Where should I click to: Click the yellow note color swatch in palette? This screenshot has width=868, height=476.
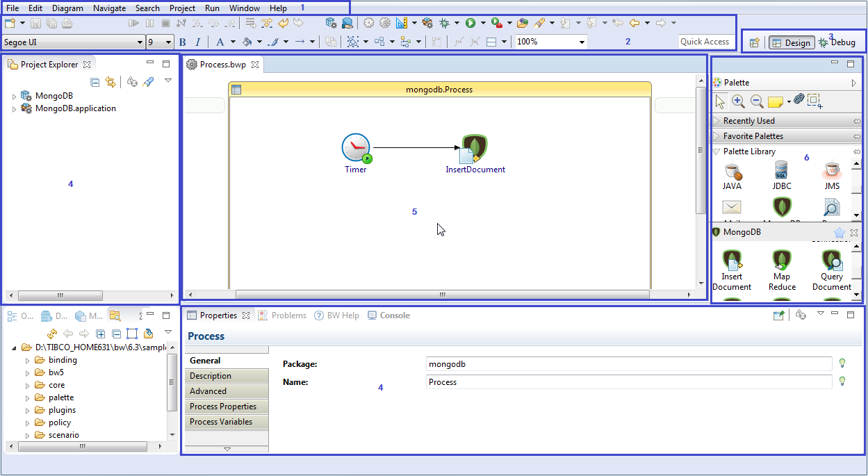click(x=775, y=102)
